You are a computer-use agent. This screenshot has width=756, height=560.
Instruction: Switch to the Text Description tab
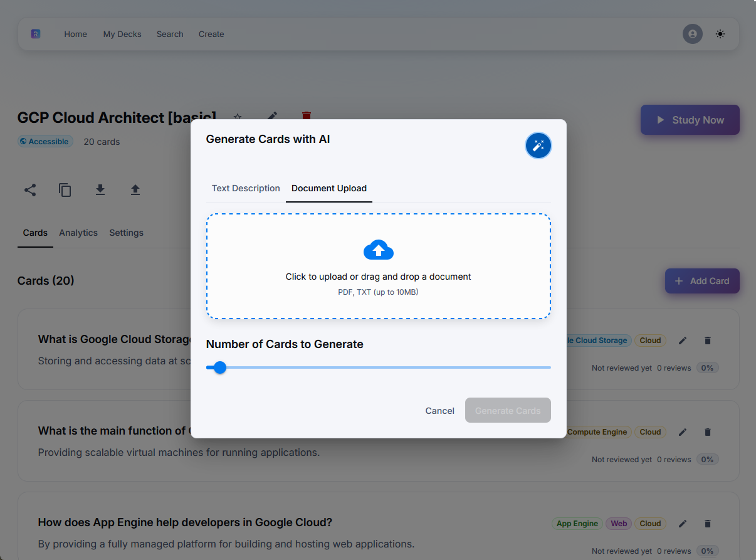pos(246,188)
